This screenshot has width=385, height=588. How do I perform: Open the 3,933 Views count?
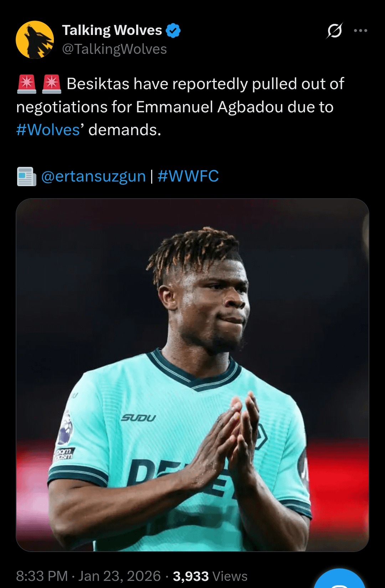(210, 576)
